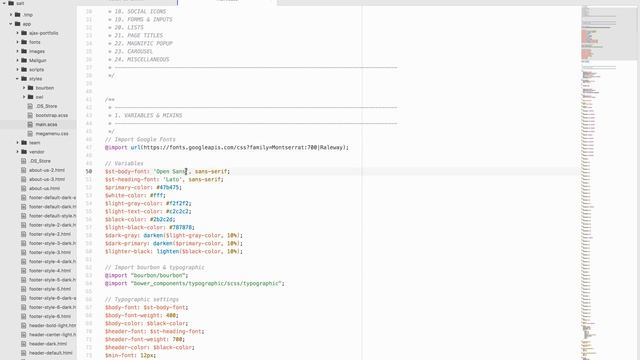This screenshot has height=360, width=640.
Task: Click the footer-style-5.html file icon
Action: [x=24, y=289]
